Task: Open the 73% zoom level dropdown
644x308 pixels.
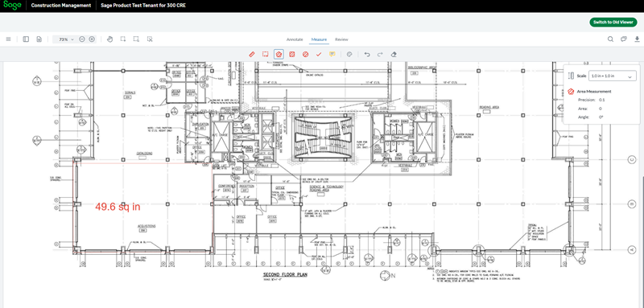Action: [x=65, y=39]
